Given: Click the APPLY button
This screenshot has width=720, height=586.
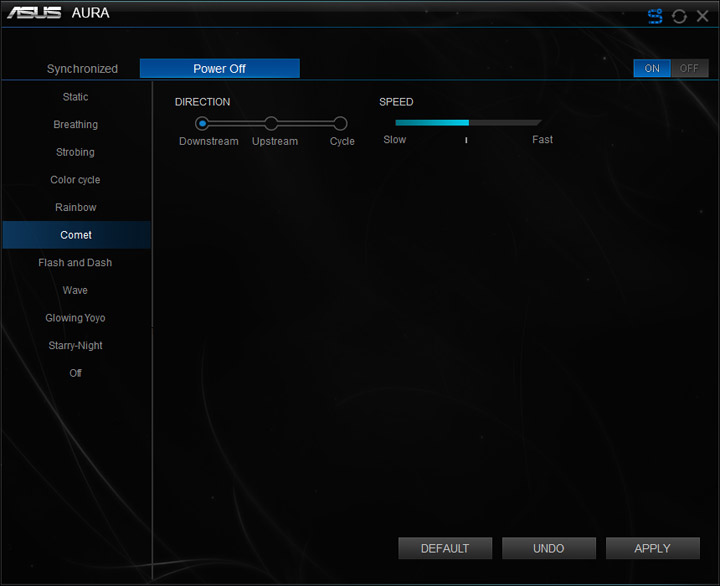Looking at the screenshot, I should pos(652,548).
